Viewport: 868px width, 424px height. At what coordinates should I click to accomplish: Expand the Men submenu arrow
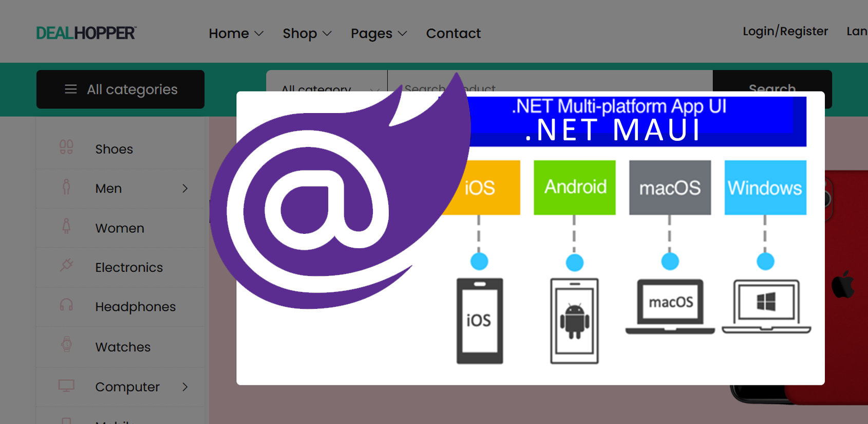pos(185,189)
